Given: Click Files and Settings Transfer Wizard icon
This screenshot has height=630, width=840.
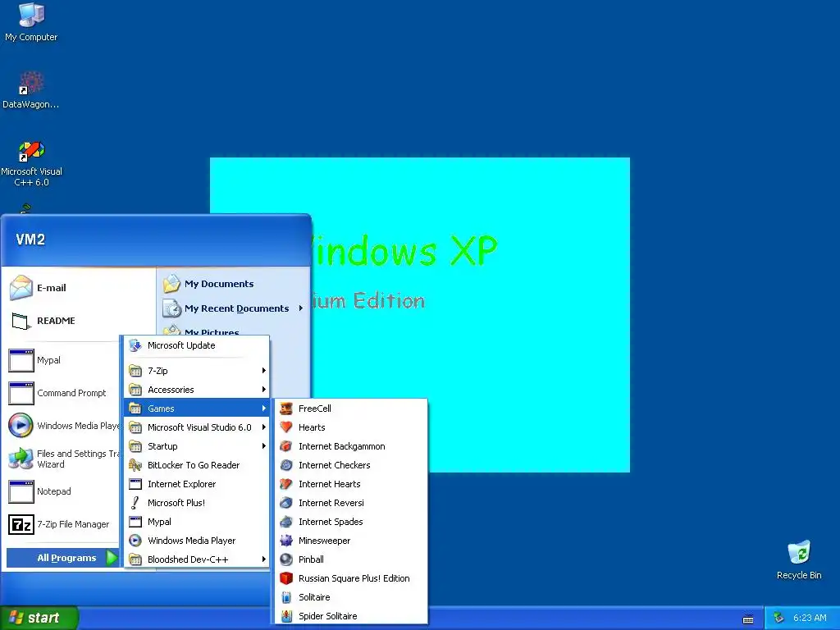Looking at the screenshot, I should click(x=21, y=459).
